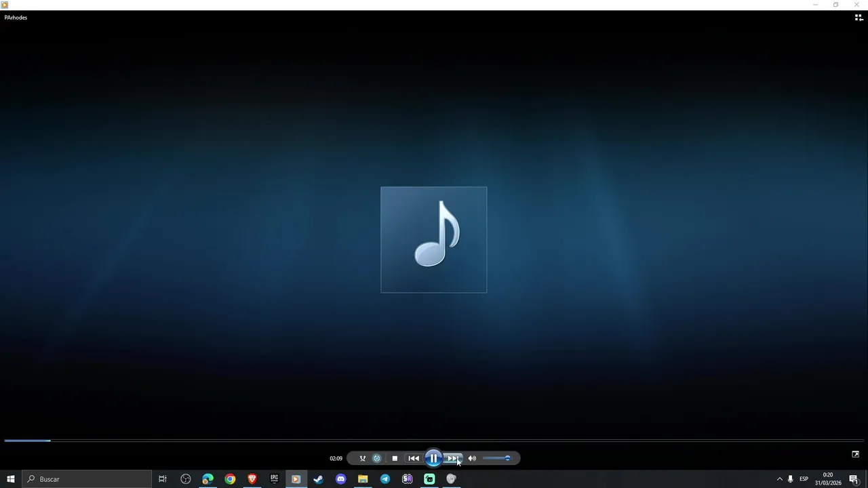Launch Brave browser from the taskbar
Image resolution: width=868 pixels, height=488 pixels.
point(252,479)
